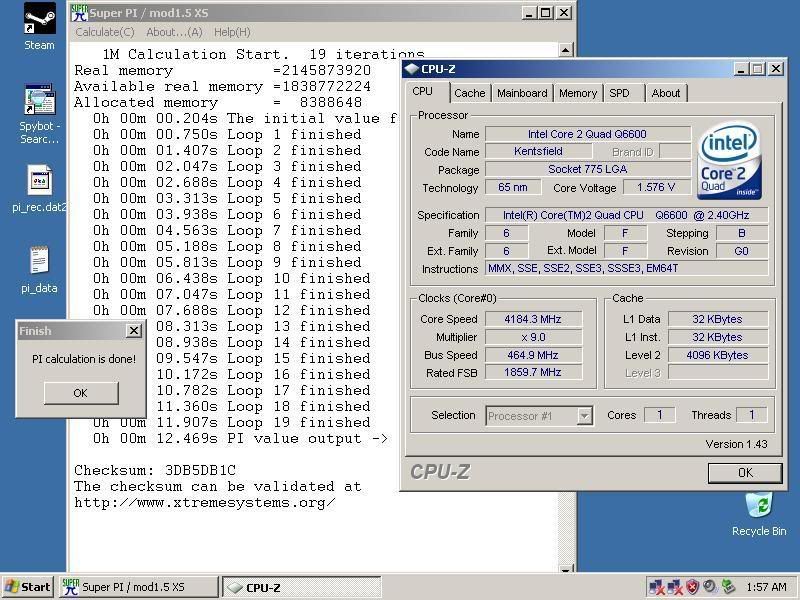Click the Version 1.43 label in CPU-Z
The height and width of the screenshot is (600, 800).
736,444
